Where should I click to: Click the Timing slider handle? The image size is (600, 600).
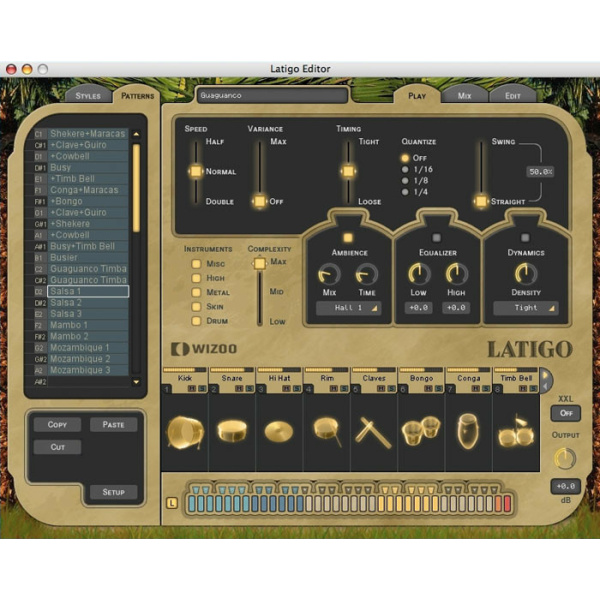point(348,171)
